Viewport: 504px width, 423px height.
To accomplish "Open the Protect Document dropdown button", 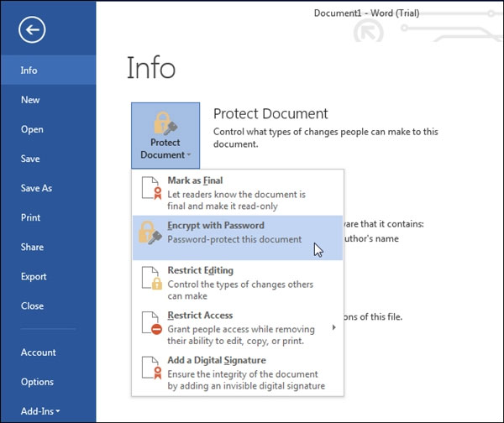I will (x=165, y=136).
